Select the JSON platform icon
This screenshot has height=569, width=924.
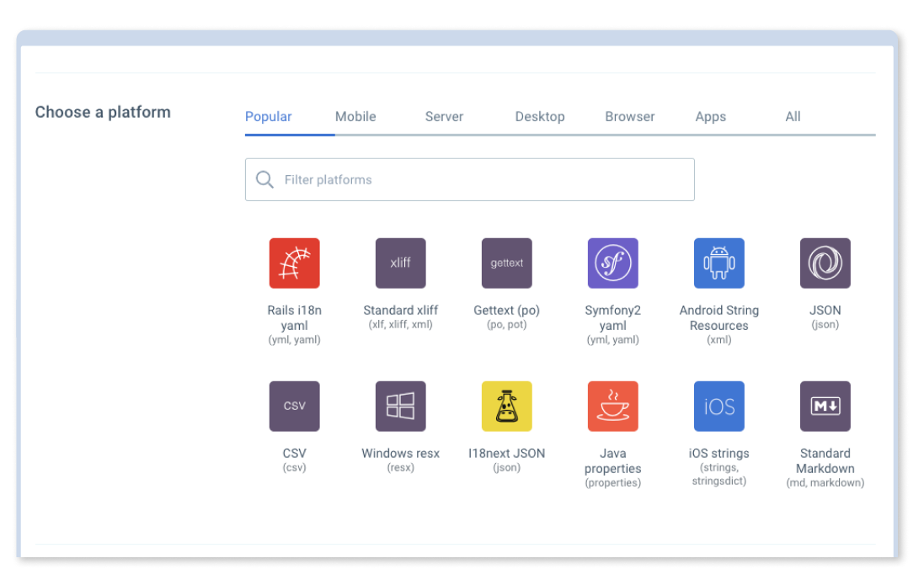point(825,263)
